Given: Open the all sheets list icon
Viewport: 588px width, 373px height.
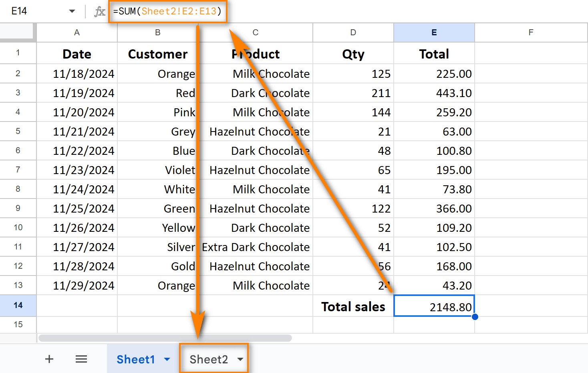Looking at the screenshot, I should pyautogui.click(x=81, y=359).
